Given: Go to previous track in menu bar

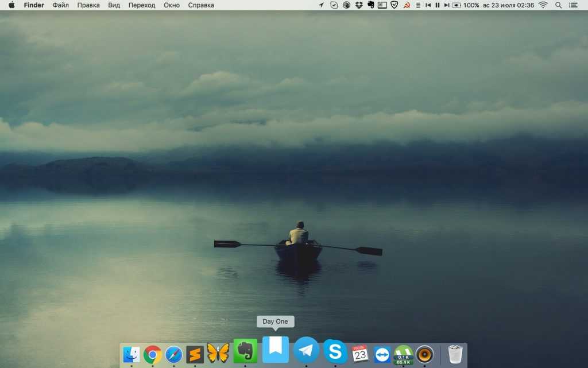Looking at the screenshot, I should point(428,5).
